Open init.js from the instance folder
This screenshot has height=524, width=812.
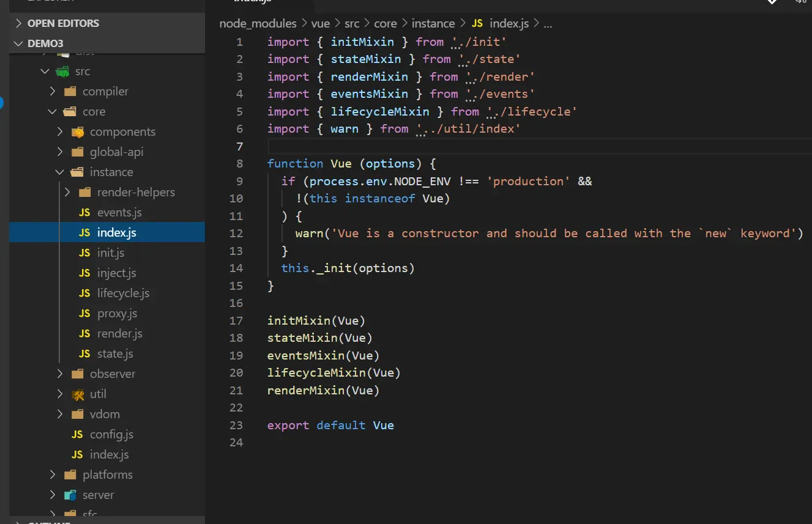(x=111, y=253)
